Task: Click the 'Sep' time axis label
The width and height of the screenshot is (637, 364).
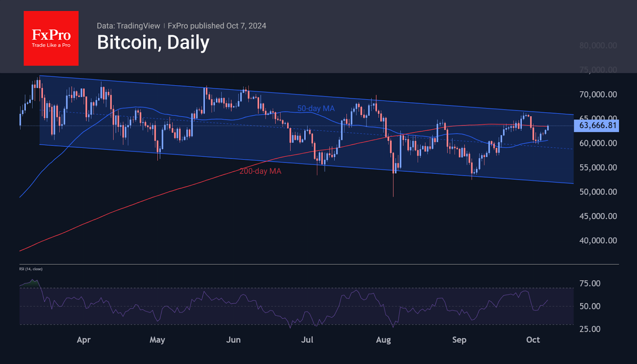Action: 459,340
